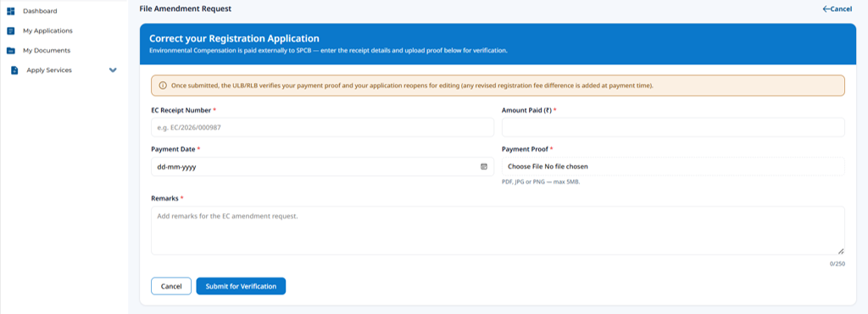This screenshot has height=314, width=868.
Task: Click the '0/250' character counter
Action: [x=837, y=264]
